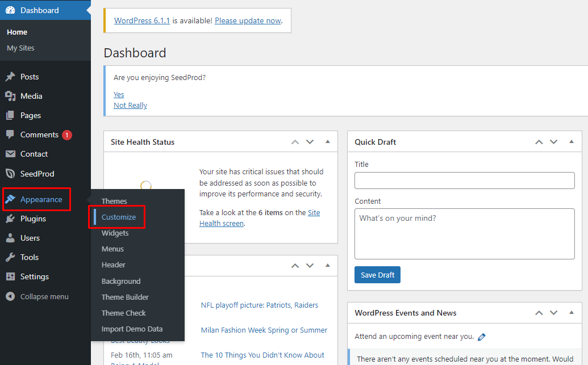Viewport: 588px width, 365px height.
Task: Click the What's on your mind content box
Action: (x=465, y=234)
